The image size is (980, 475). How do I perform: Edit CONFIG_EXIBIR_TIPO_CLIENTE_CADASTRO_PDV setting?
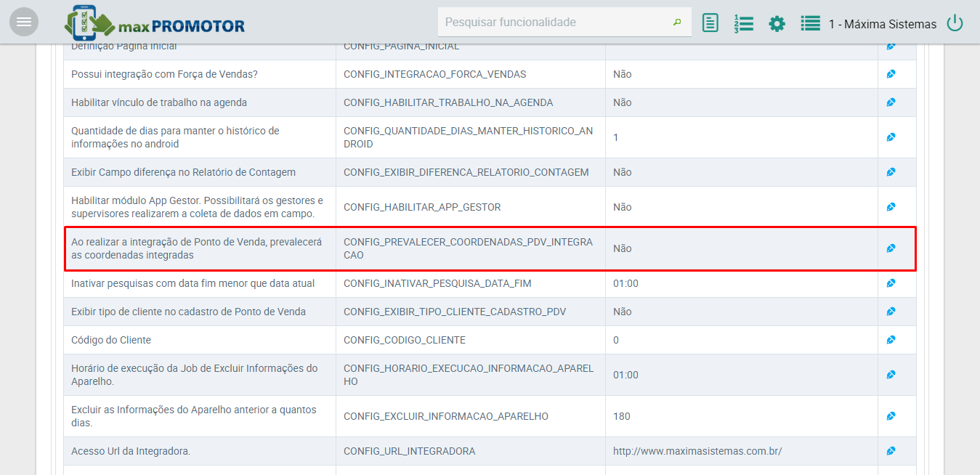tap(891, 312)
